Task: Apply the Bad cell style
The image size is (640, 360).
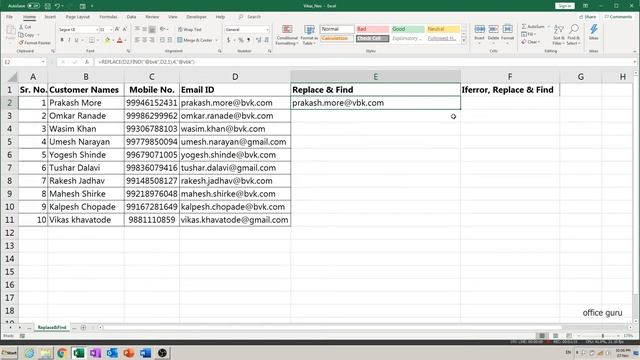Action: [372, 29]
